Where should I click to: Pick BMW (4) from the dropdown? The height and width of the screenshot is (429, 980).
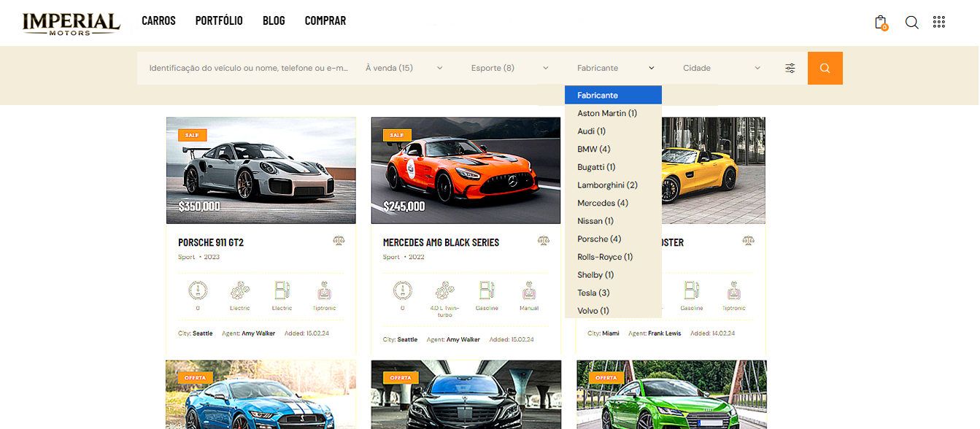(593, 149)
